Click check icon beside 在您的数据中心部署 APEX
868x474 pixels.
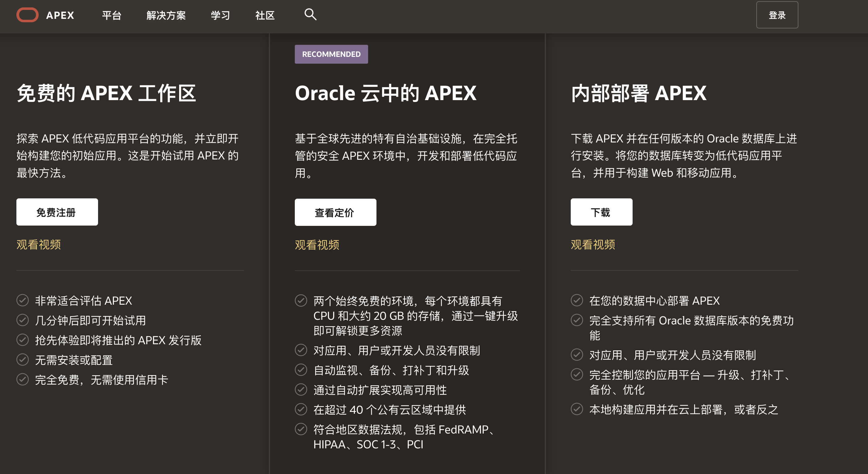click(577, 300)
